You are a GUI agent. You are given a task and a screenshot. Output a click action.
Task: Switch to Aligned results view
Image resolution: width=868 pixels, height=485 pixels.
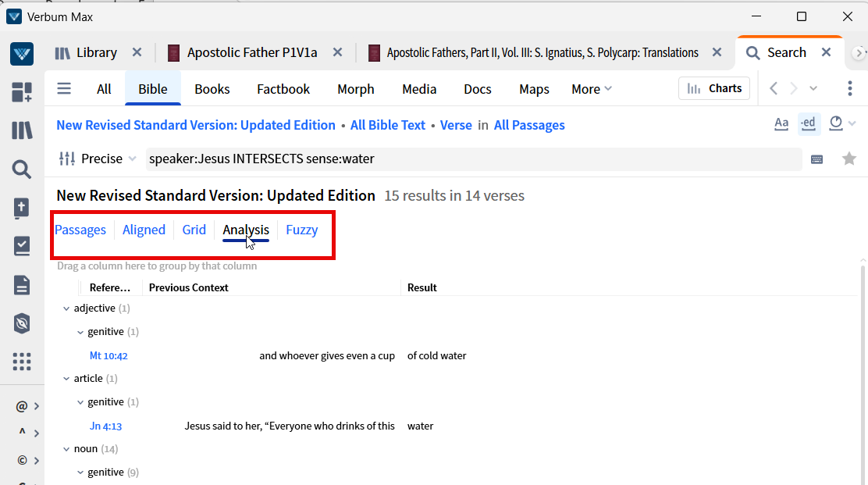click(144, 230)
